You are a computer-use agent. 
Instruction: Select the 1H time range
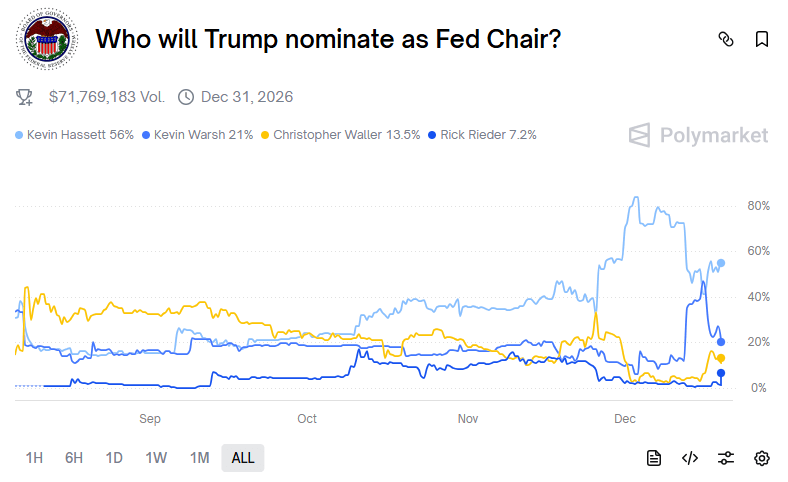[x=34, y=458]
